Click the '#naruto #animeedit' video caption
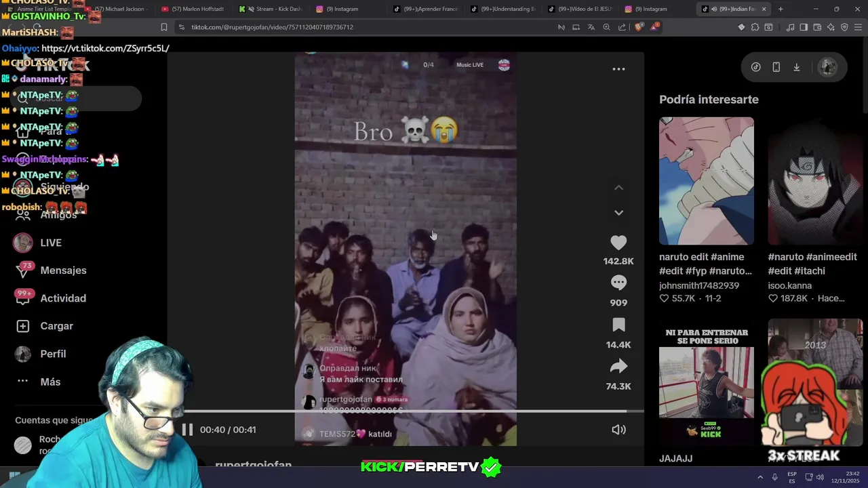Viewport: 868px width, 488px height. point(812,264)
